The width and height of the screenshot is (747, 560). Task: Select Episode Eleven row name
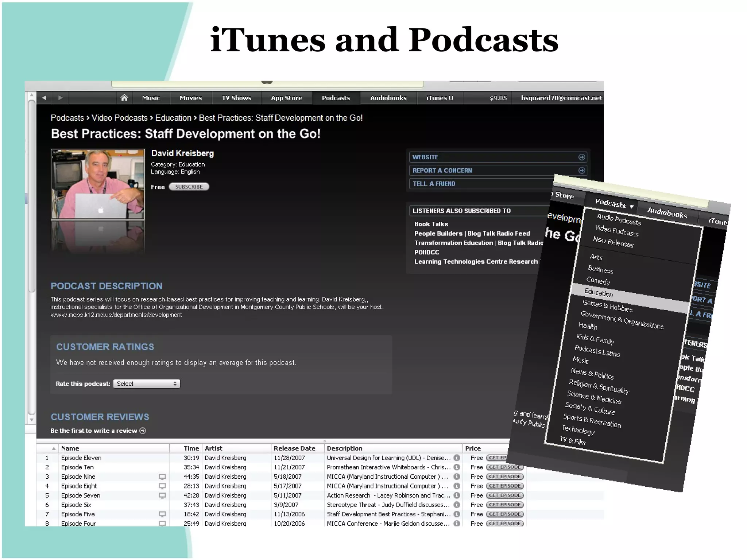(x=81, y=458)
